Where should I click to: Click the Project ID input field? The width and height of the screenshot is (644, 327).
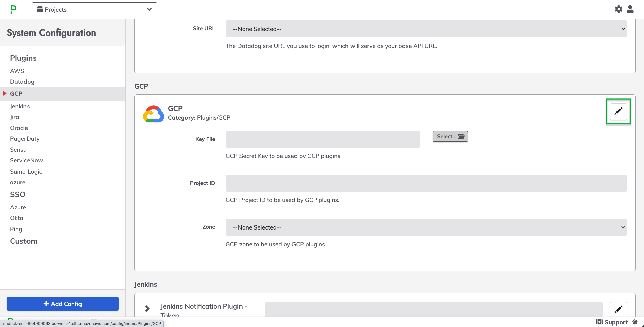point(426,183)
